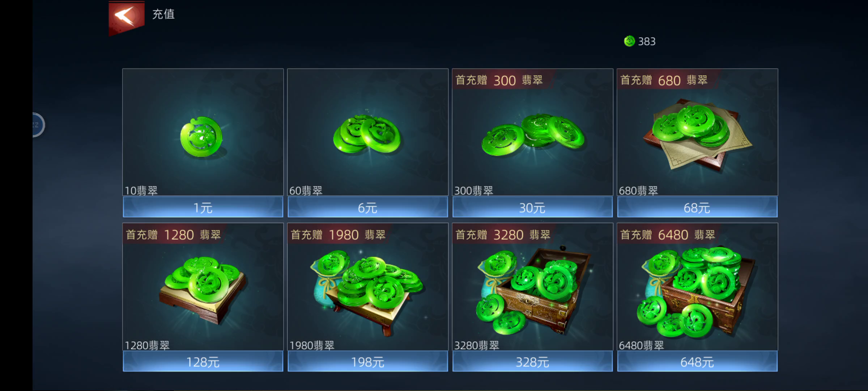This screenshot has height=391, width=868.
Task: Tap the 首充赠 6480 翡翠 bonus banner
Action: 668,235
